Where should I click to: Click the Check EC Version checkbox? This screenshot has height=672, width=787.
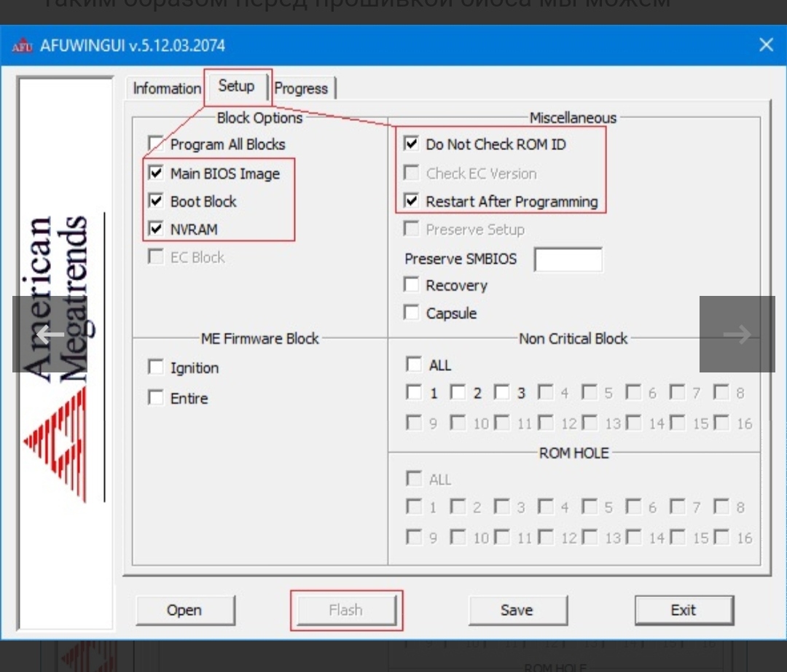pyautogui.click(x=411, y=173)
